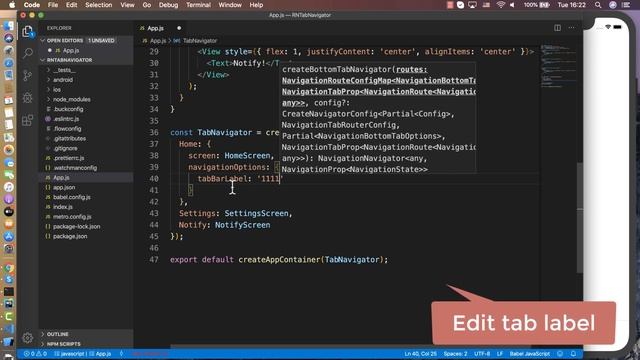Open app.json file in explorer
This screenshot has height=360, width=640.
pos(64,187)
